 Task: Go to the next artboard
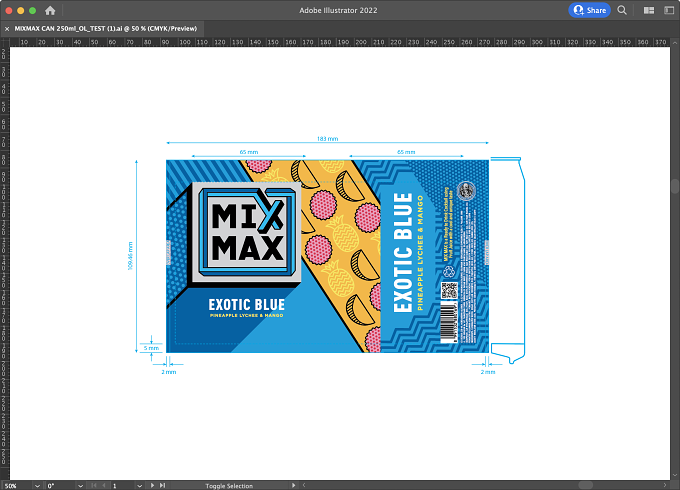152,485
